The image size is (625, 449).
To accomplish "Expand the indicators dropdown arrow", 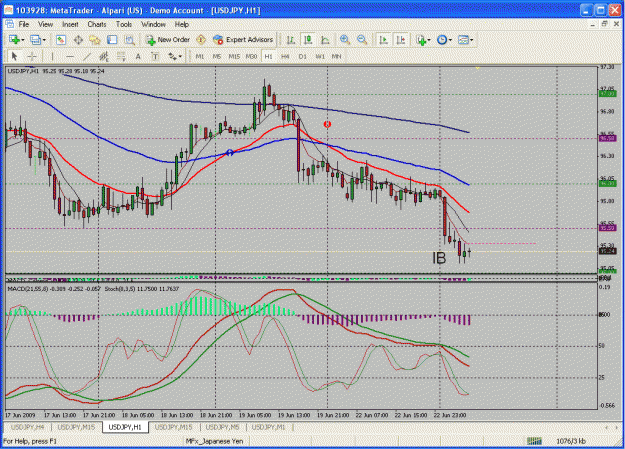I will (429, 40).
